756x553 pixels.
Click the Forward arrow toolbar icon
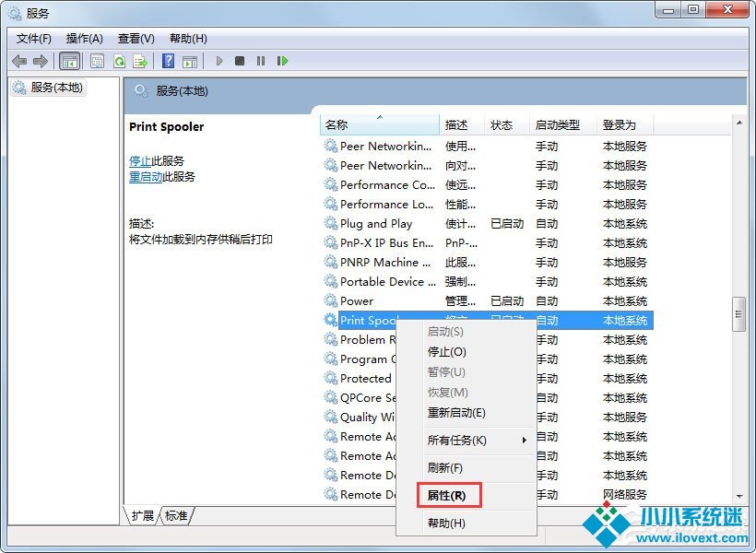[40, 61]
